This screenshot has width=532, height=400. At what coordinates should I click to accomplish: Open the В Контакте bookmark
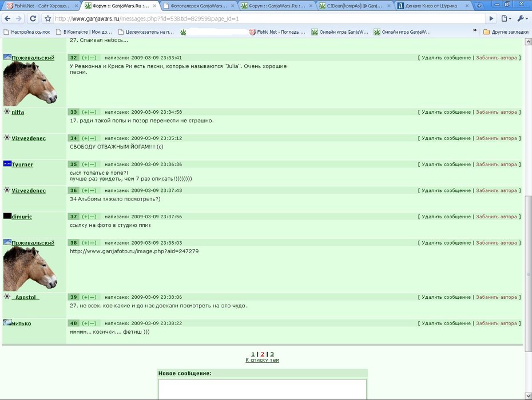point(84,32)
